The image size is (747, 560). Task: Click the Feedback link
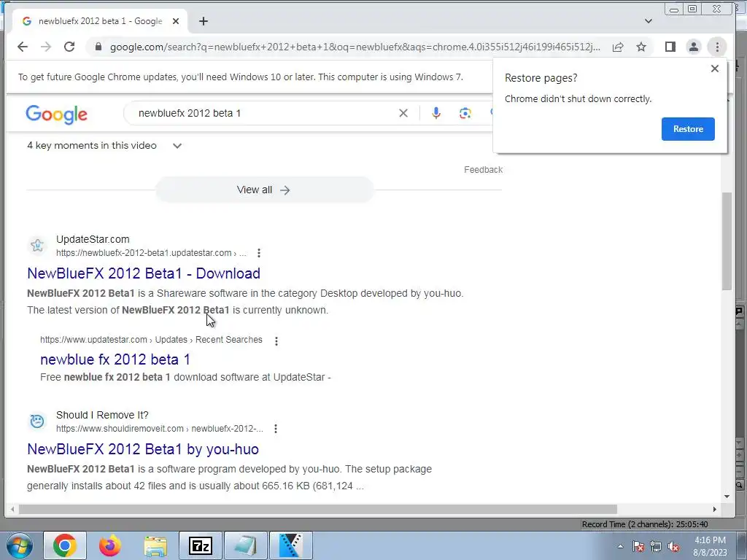[x=483, y=169]
